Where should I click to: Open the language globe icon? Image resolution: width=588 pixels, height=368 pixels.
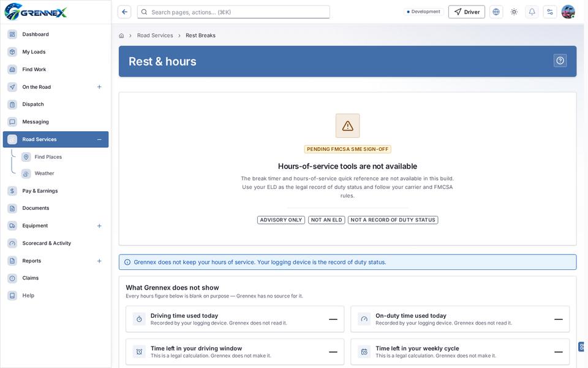click(x=496, y=12)
